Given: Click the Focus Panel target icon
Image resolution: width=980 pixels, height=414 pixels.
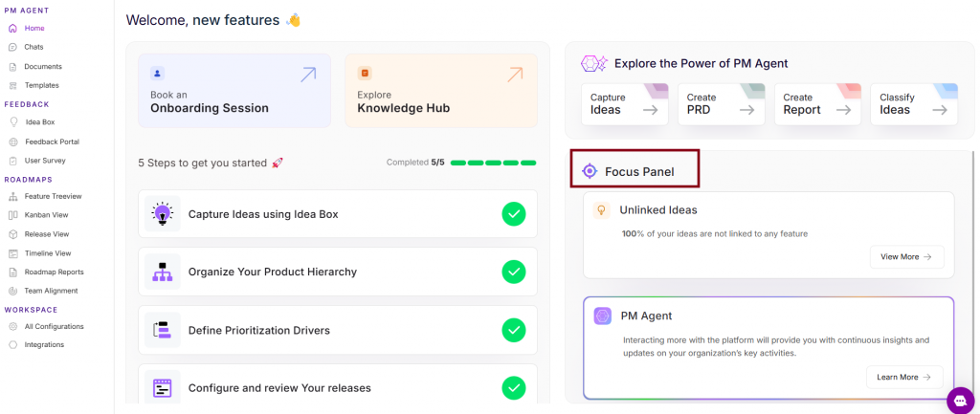Looking at the screenshot, I should pyautogui.click(x=590, y=172).
